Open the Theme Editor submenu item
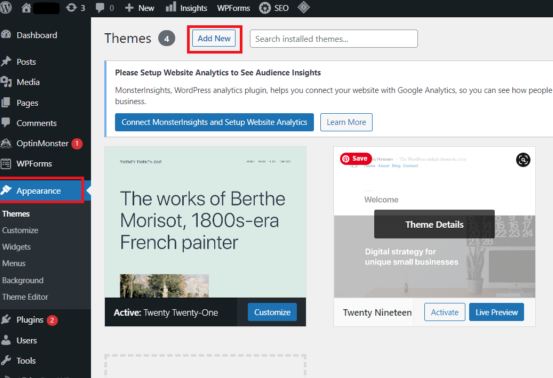The height and width of the screenshot is (378, 553). point(25,297)
